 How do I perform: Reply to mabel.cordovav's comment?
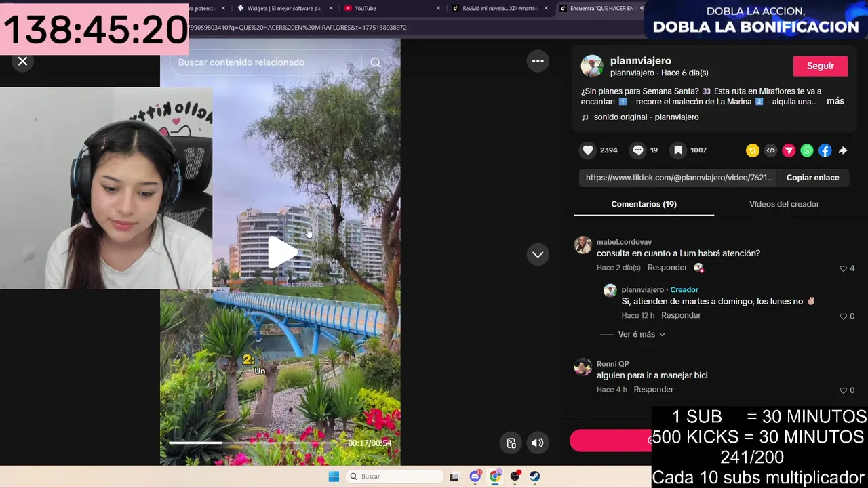click(667, 268)
